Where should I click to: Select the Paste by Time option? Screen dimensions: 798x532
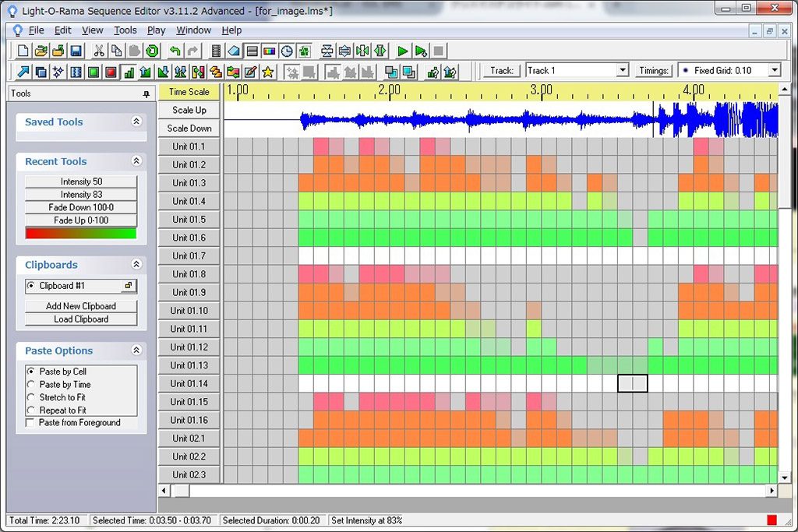tap(31, 385)
